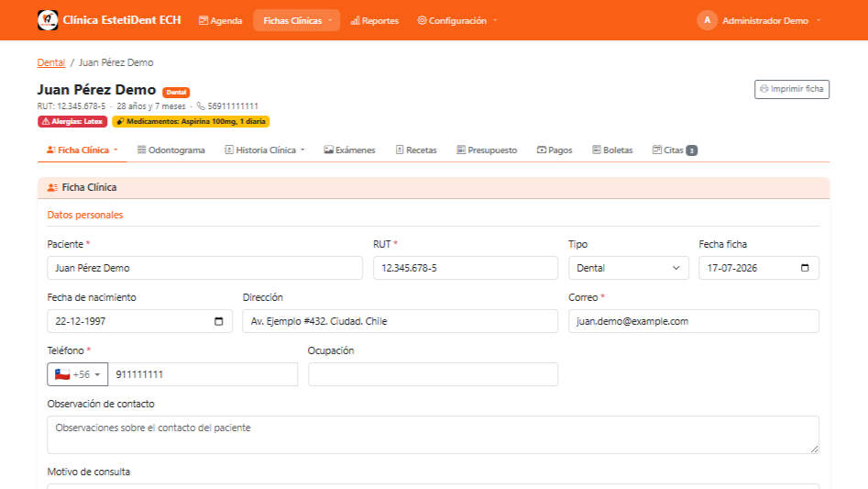Select the Ficha Clínica tab
The height and width of the screenshot is (489, 868).
pos(82,150)
